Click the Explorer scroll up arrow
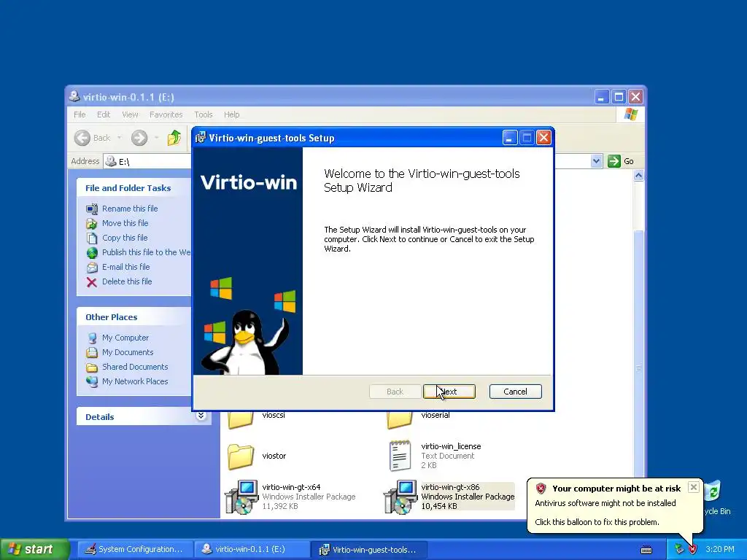This screenshot has width=747, height=560. click(638, 176)
